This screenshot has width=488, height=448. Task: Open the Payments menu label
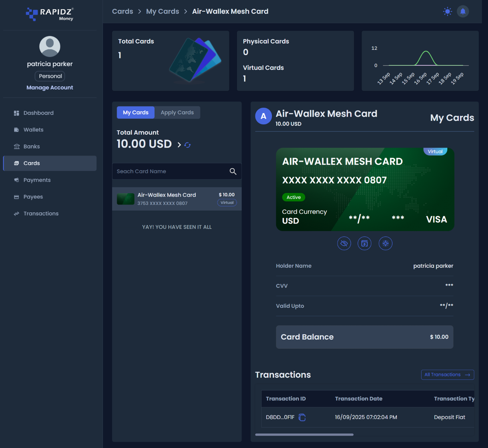tap(37, 180)
